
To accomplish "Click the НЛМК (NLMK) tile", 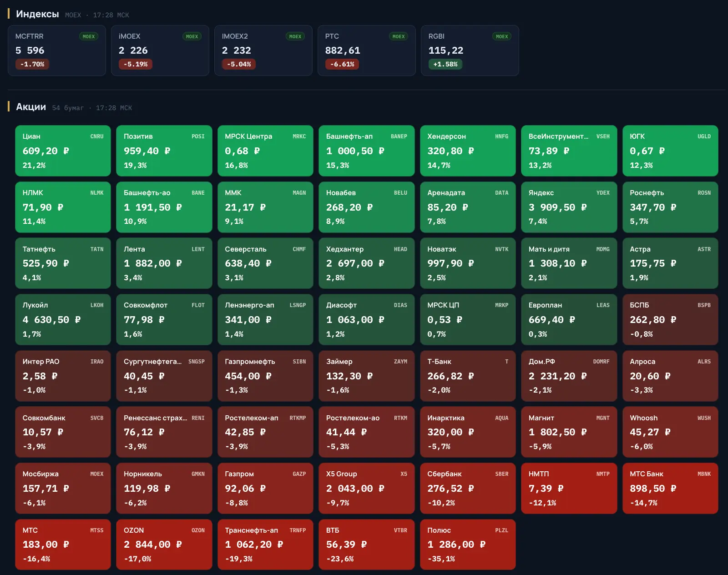I will click(x=63, y=207).
